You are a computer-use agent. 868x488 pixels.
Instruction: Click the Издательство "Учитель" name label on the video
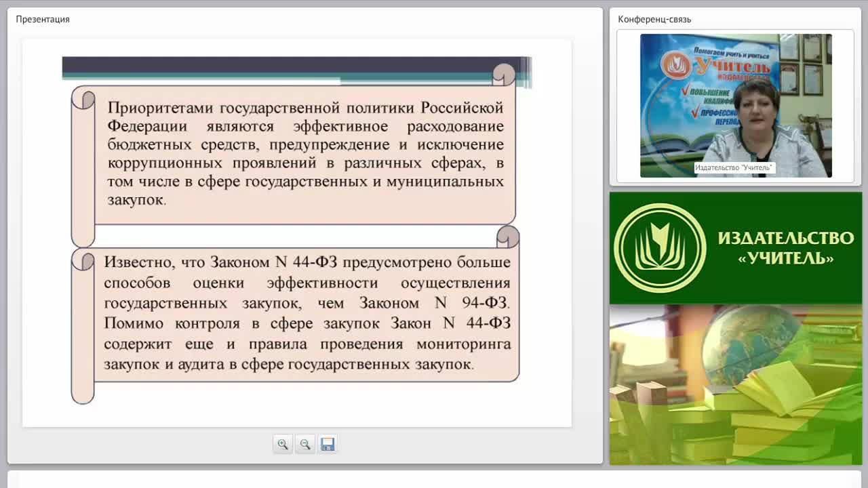coord(734,167)
